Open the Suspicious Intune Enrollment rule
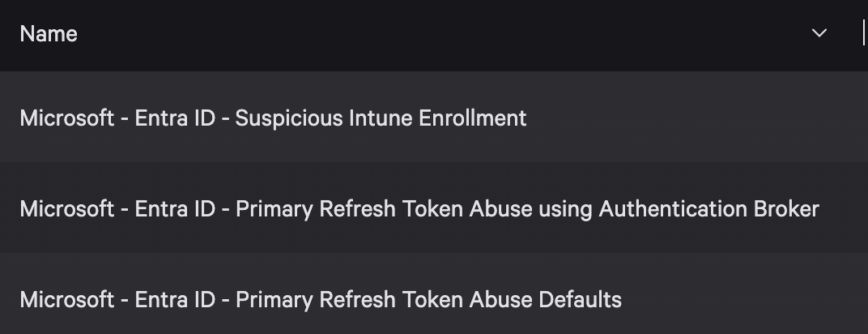This screenshot has height=334, width=868. (273, 118)
